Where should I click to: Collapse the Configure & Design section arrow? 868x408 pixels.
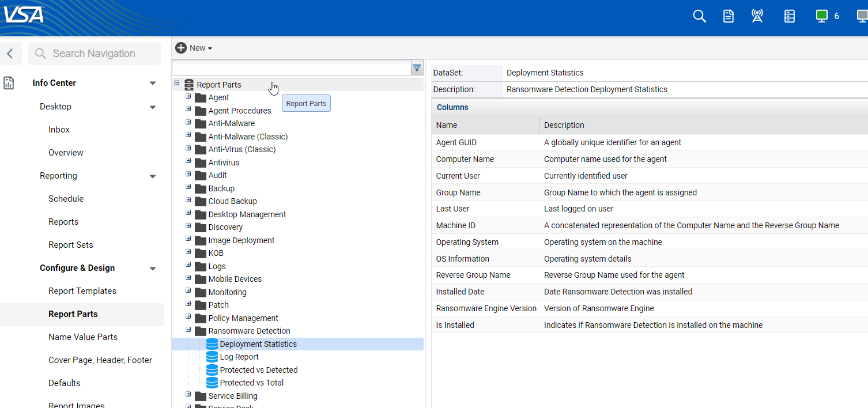click(153, 269)
